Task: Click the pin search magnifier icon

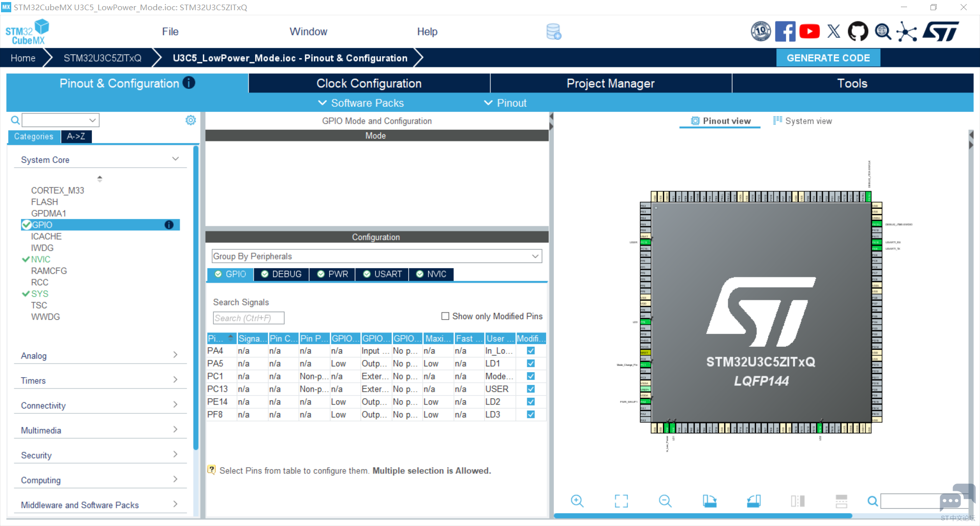Action: (873, 501)
